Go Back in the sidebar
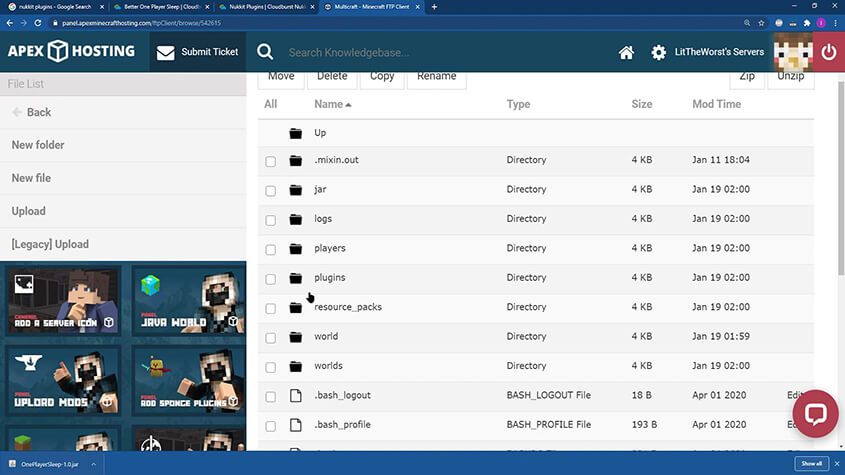Screen dimensions: 845x475 tap(123, 112)
